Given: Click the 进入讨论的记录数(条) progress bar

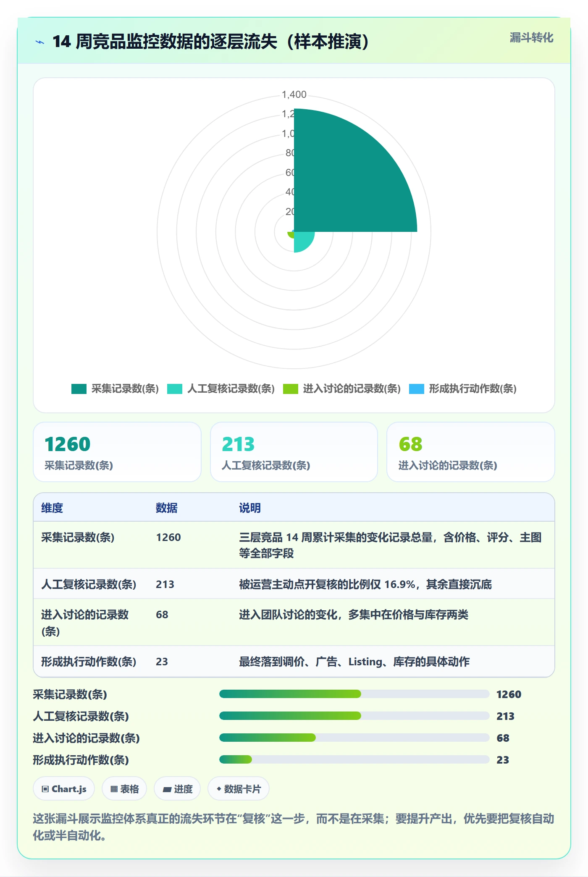Looking at the screenshot, I should (x=354, y=738).
